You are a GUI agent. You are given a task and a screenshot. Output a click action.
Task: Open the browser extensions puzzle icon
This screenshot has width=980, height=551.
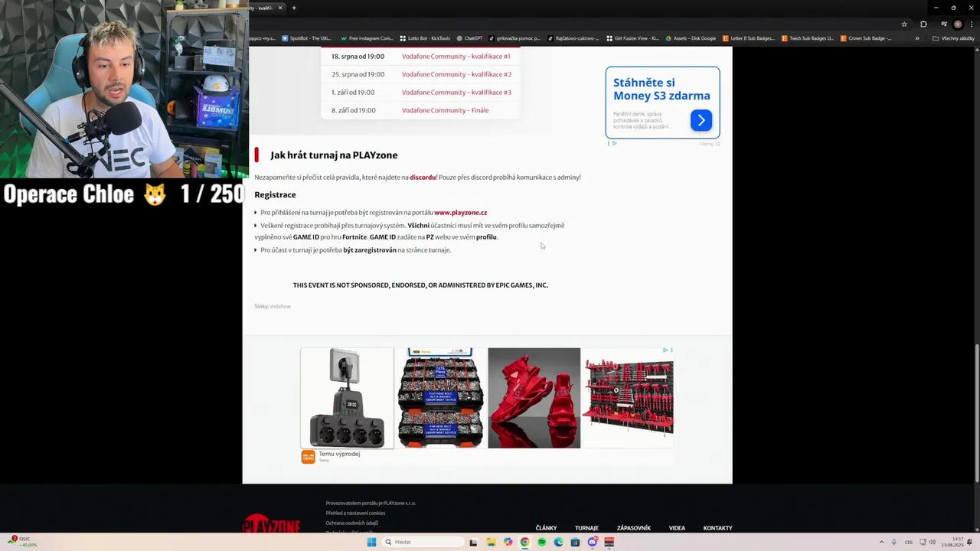[923, 24]
